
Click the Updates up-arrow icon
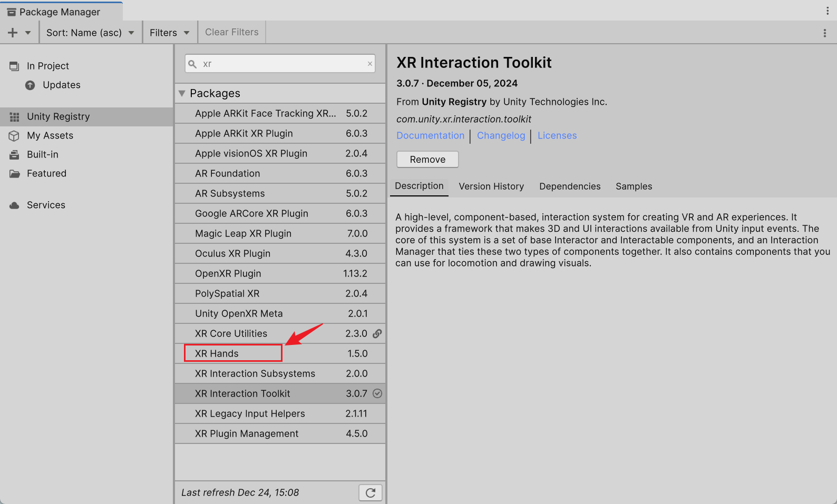click(x=30, y=85)
